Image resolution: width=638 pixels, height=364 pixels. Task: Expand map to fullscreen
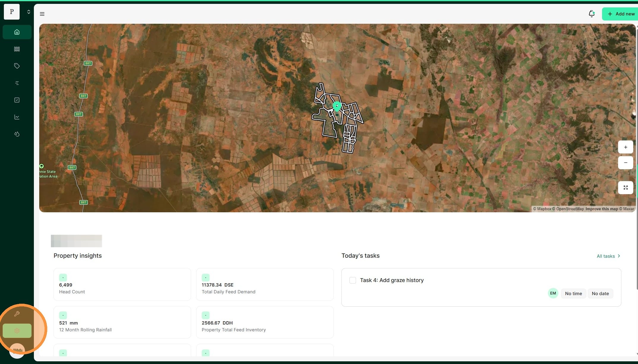click(625, 188)
